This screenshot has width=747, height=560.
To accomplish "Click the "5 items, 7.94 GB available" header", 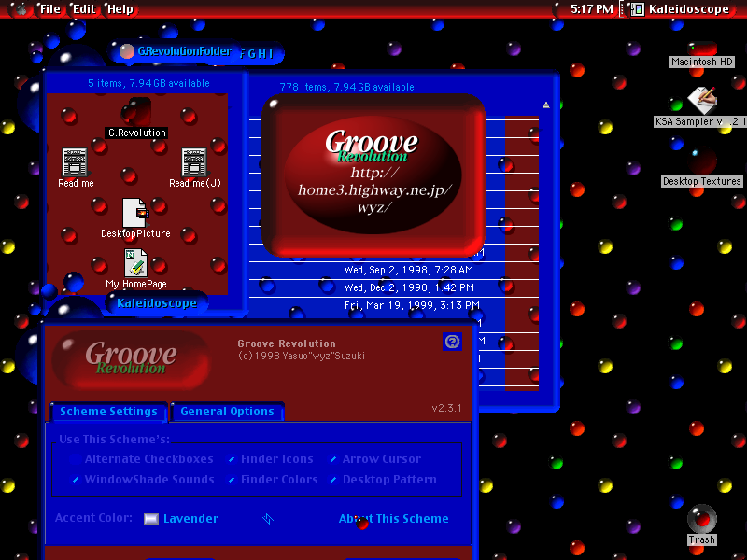I will click(148, 83).
